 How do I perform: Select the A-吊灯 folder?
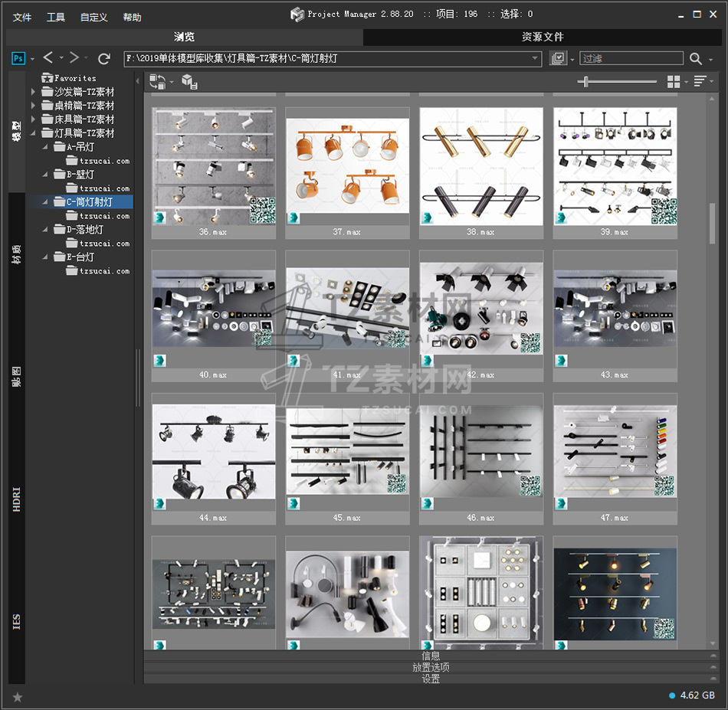80,147
